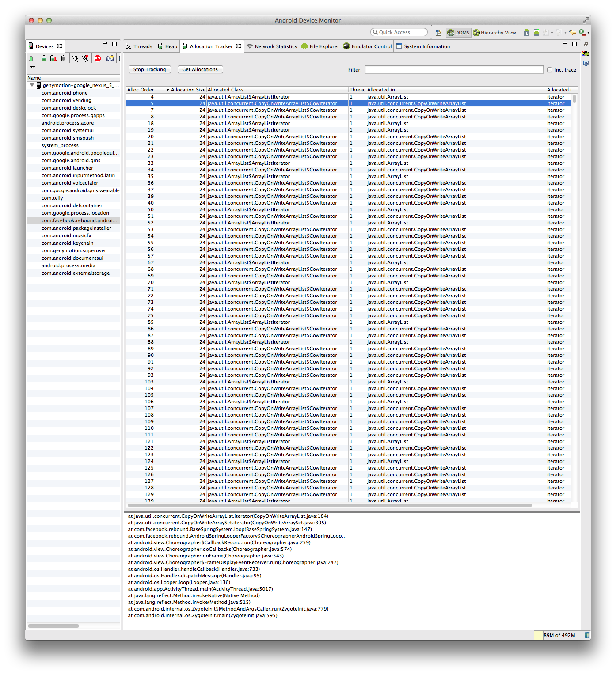This screenshot has height=675, width=616.
Task: Select allocation row with Alloc Order 4
Action: tap(349, 97)
